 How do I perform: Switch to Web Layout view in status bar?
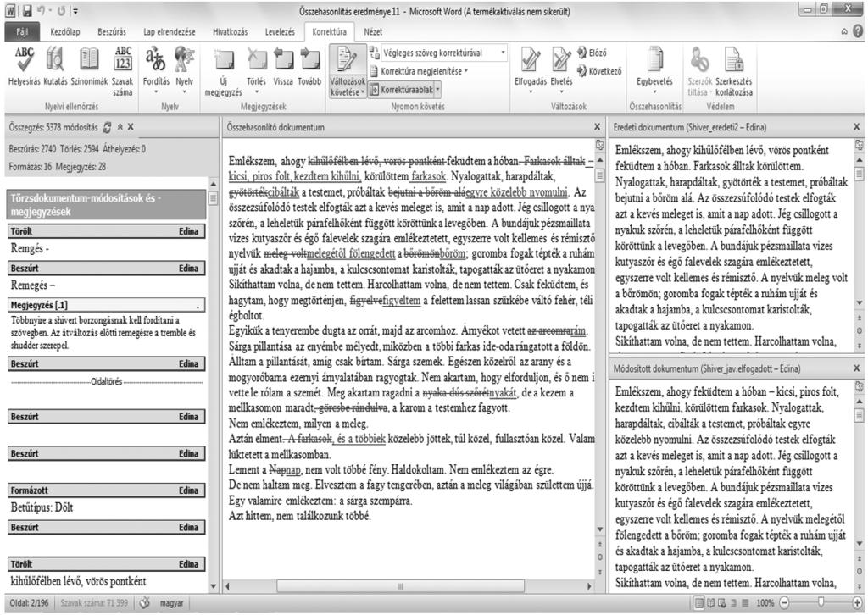722,603
